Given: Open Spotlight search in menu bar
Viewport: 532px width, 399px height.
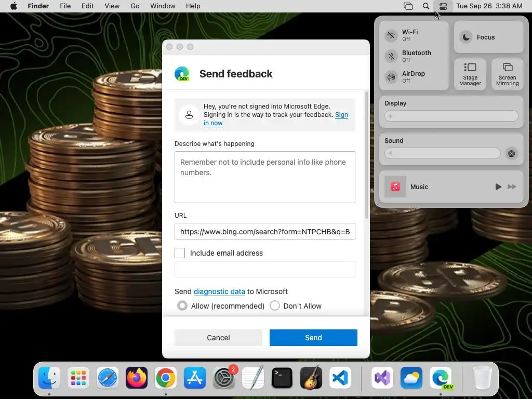Looking at the screenshot, I should pos(426,6).
